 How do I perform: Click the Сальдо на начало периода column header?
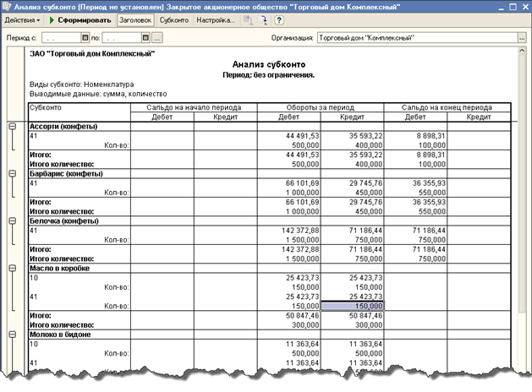[x=194, y=107]
